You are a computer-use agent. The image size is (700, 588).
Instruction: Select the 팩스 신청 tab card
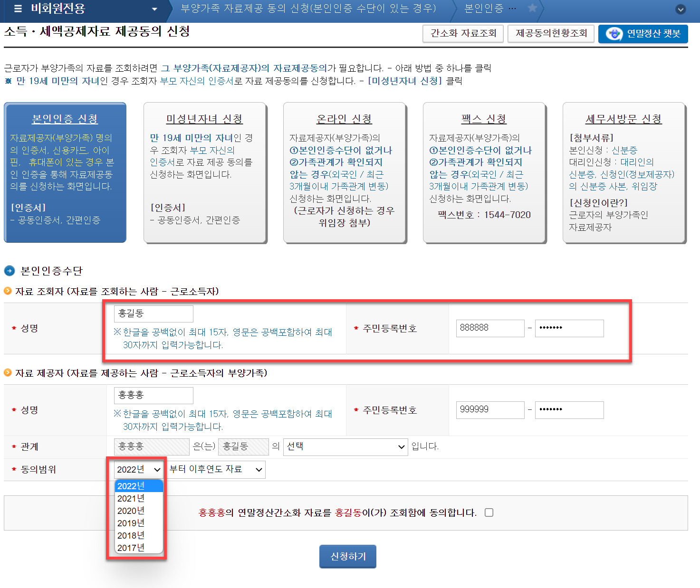click(484, 172)
